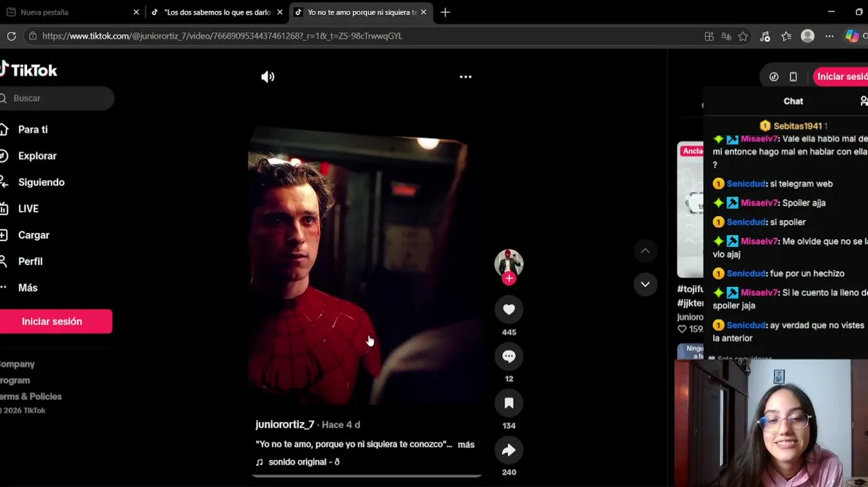The height and width of the screenshot is (487, 868).
Task: Click the video progress bar
Action: (x=366, y=476)
